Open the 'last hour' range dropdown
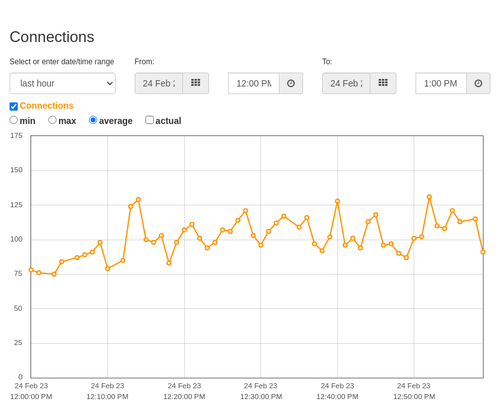The width and height of the screenshot is (500, 403). click(63, 83)
